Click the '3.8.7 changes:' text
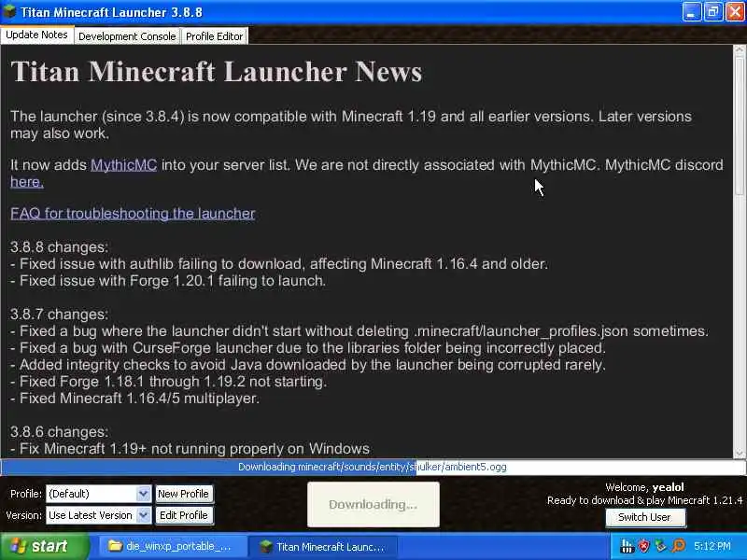 click(x=59, y=315)
